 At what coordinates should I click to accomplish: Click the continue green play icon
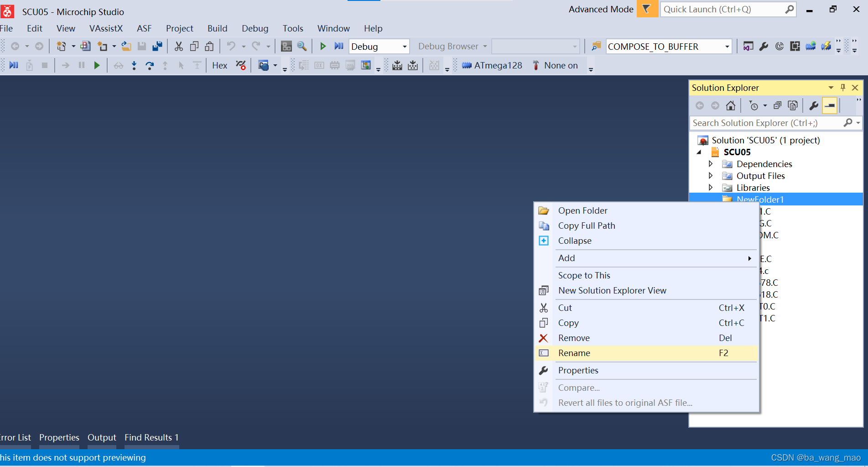97,65
